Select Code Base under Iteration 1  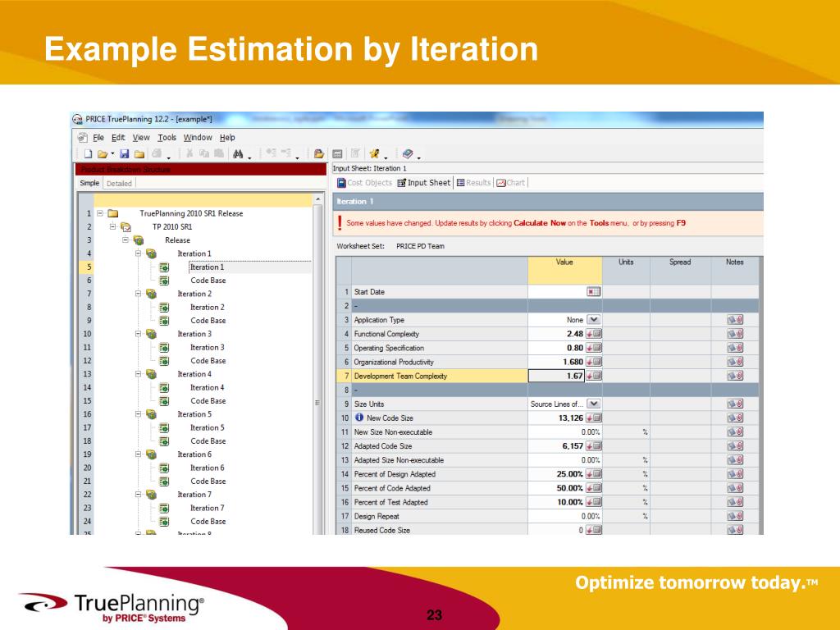[x=208, y=281]
